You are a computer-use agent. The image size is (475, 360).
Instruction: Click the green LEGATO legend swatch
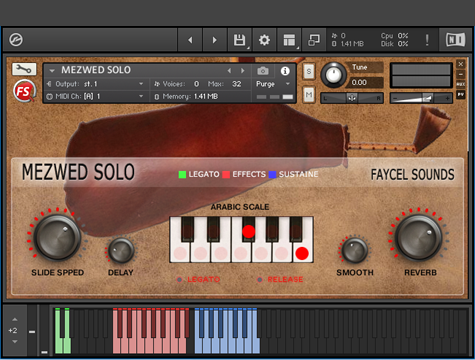(x=182, y=174)
